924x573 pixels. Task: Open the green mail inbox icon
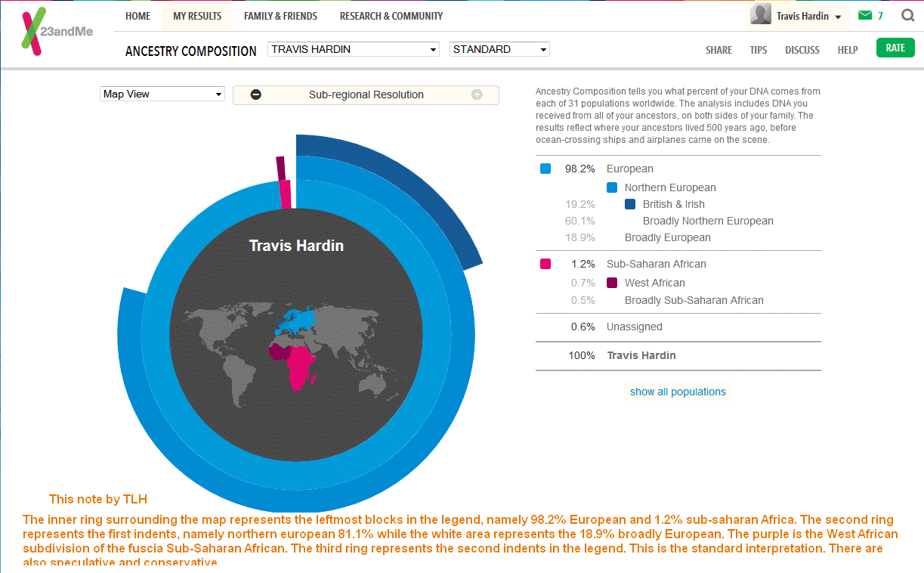(x=865, y=15)
